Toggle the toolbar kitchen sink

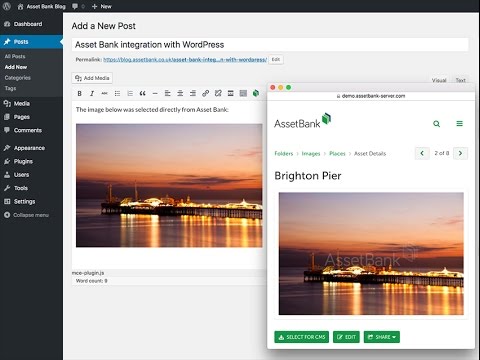point(243,94)
